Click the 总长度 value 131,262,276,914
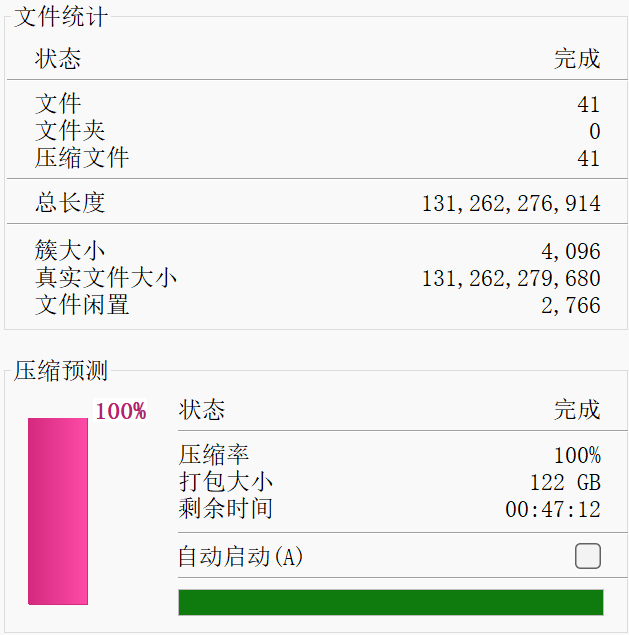This screenshot has height=635, width=629. [x=511, y=204]
